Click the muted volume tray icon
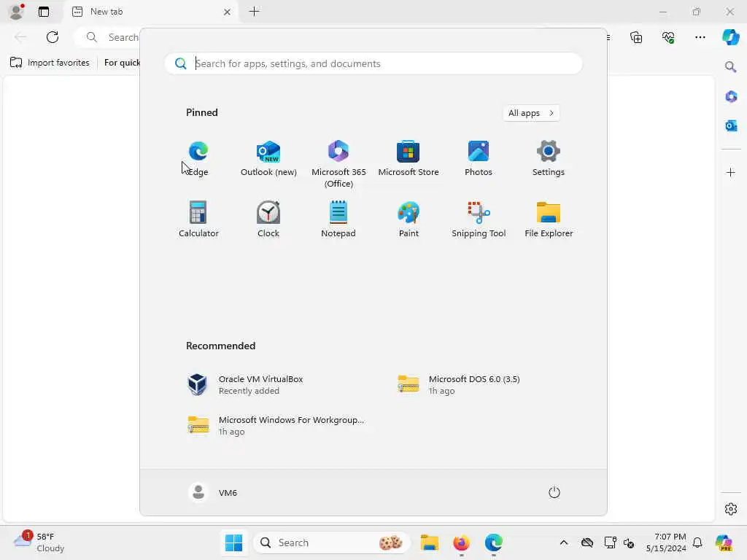747x560 pixels. [629, 542]
